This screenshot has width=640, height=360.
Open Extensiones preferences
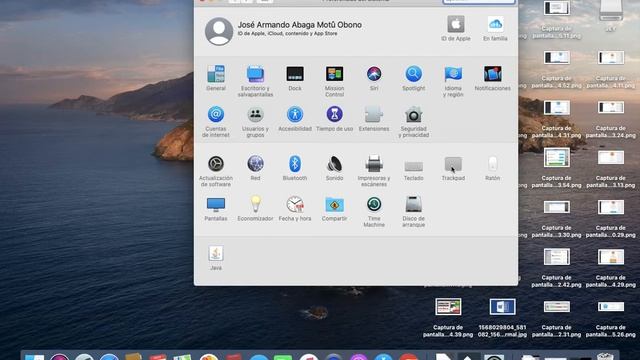click(374, 115)
